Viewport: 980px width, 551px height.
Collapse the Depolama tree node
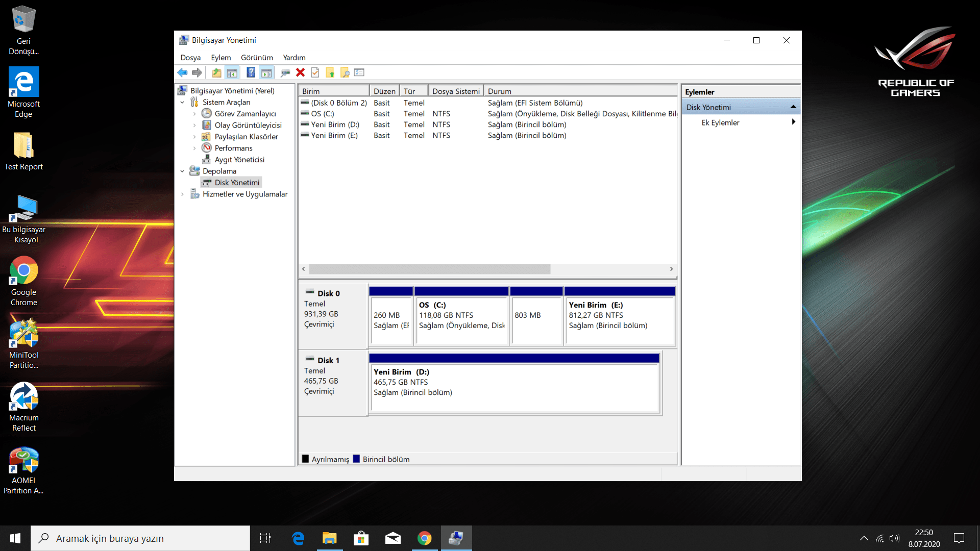pos(182,171)
